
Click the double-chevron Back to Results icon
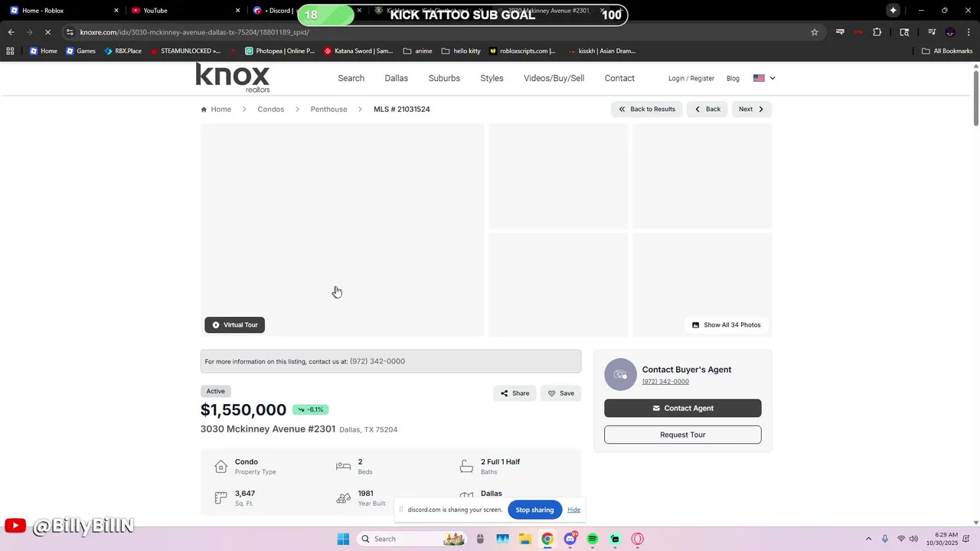[x=622, y=109]
